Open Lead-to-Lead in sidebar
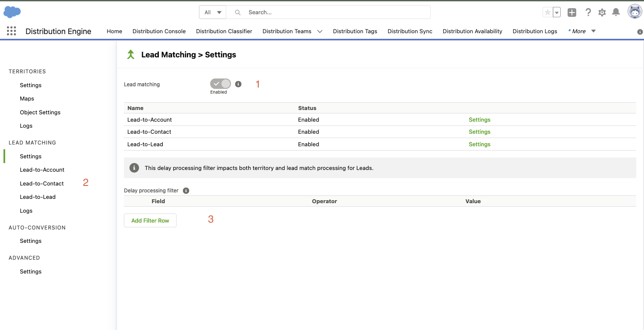Image resolution: width=644 pixels, height=330 pixels. click(x=38, y=197)
